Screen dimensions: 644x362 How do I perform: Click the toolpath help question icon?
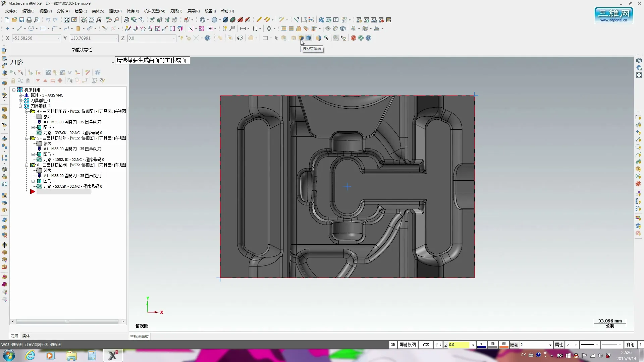98,72
